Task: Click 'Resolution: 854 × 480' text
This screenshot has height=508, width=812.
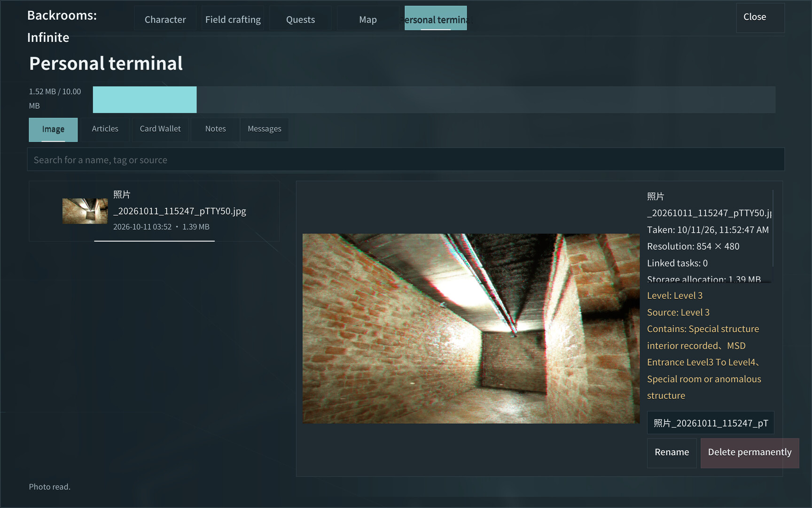Action: click(x=693, y=246)
